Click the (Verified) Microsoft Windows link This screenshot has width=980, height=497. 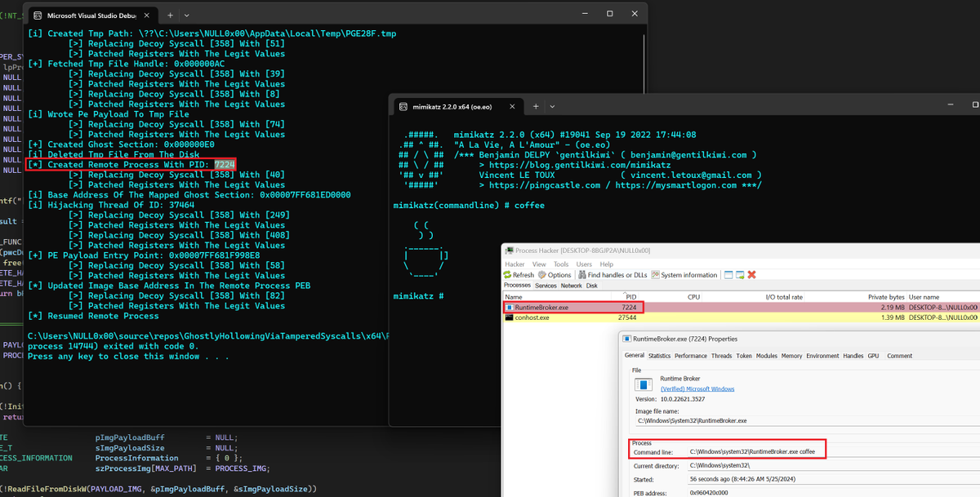point(698,388)
